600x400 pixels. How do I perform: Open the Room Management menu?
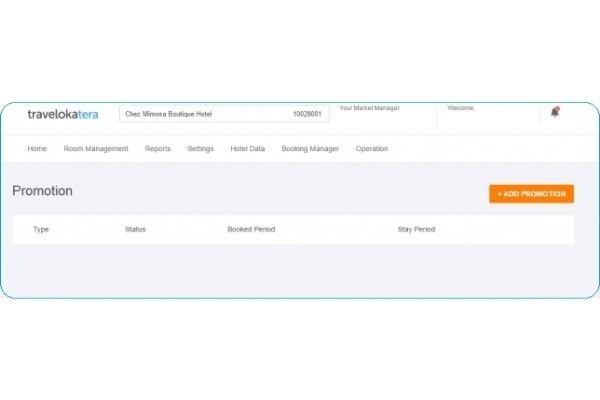click(x=96, y=149)
